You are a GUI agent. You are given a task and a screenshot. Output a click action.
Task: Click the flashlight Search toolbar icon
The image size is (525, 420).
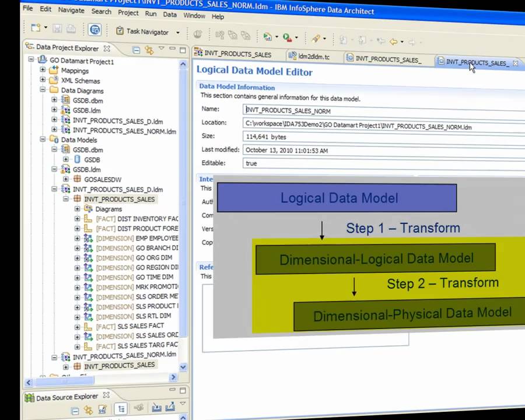coord(316,38)
